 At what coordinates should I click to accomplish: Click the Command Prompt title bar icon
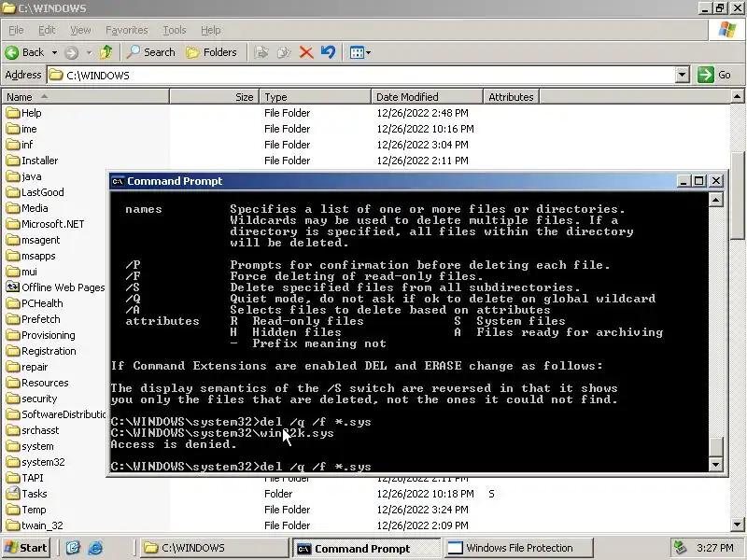tap(118, 181)
